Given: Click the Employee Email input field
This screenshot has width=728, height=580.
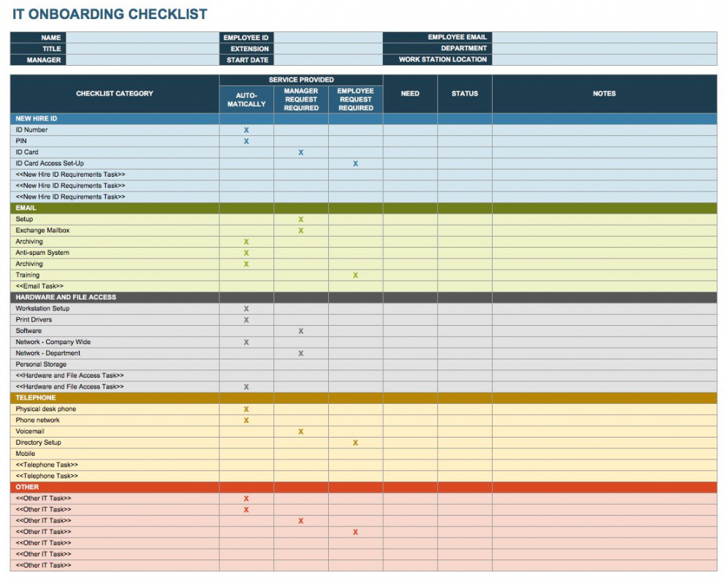Looking at the screenshot, I should point(604,37).
